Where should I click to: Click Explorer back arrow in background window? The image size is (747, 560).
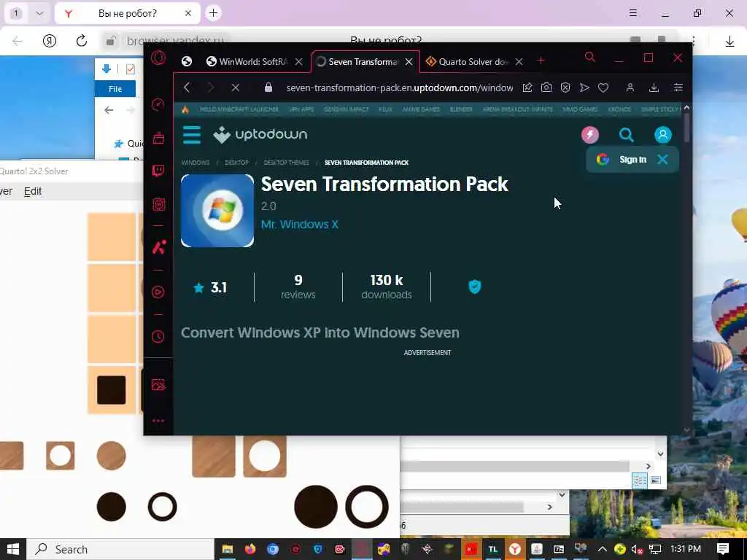click(x=109, y=111)
